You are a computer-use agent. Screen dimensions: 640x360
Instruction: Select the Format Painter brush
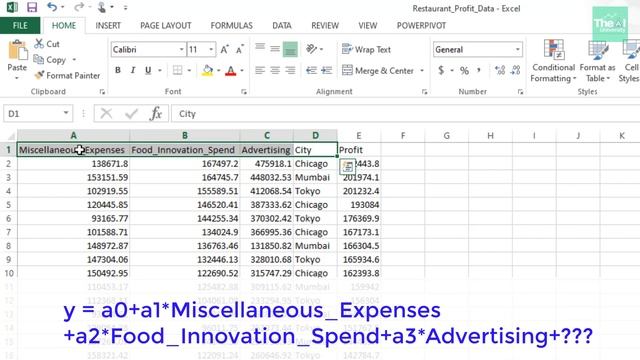point(67,76)
